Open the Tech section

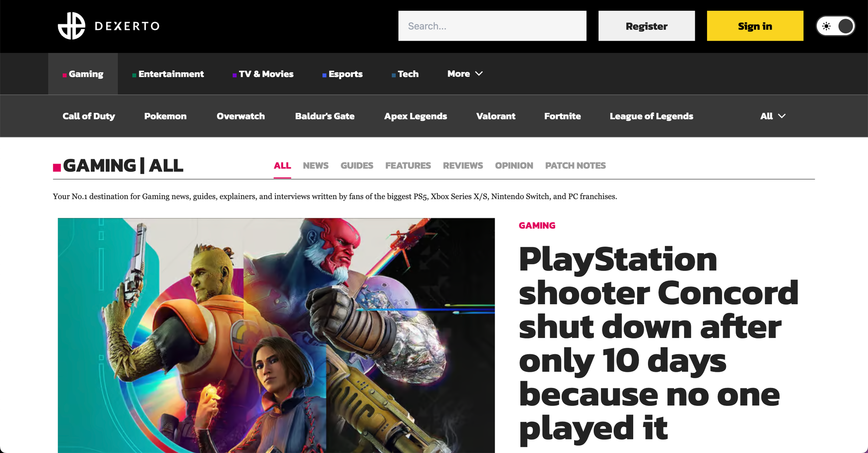tap(405, 74)
